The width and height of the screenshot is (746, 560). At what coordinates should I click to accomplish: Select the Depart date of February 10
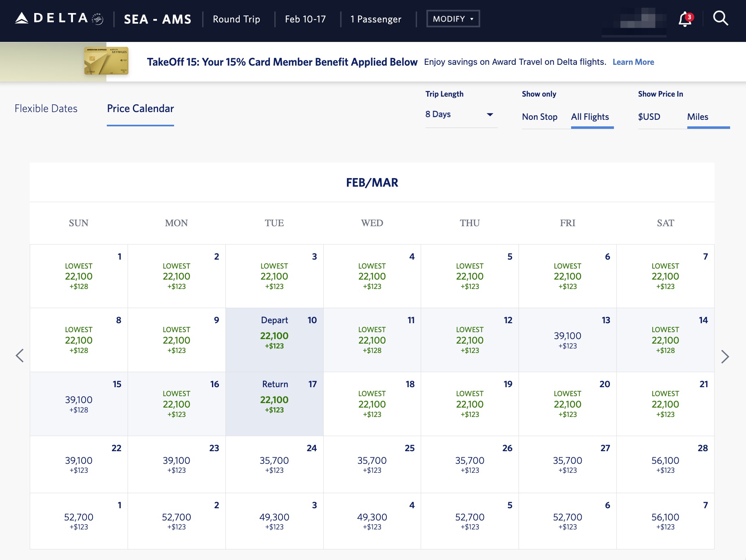pos(274,340)
